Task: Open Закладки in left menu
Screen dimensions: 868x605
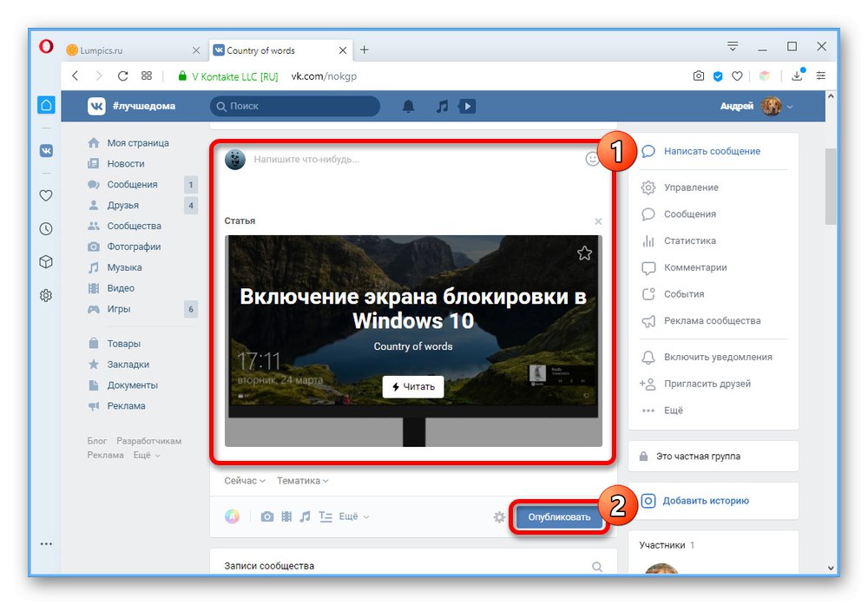Action: point(128,365)
